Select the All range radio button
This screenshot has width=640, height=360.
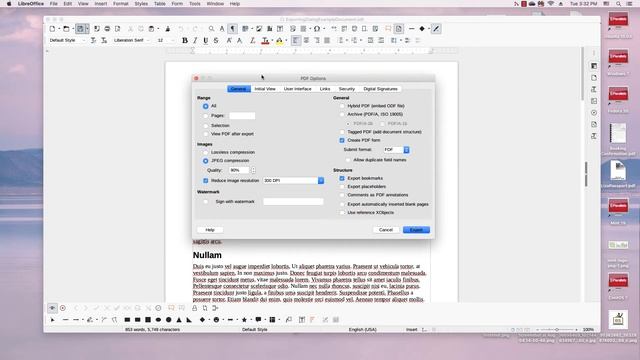pyautogui.click(x=206, y=106)
